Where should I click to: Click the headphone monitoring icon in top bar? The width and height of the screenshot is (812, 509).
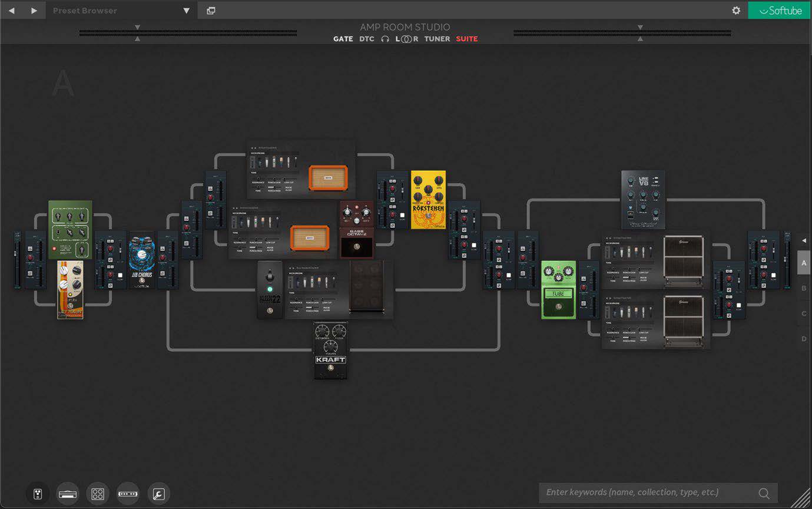tap(385, 38)
